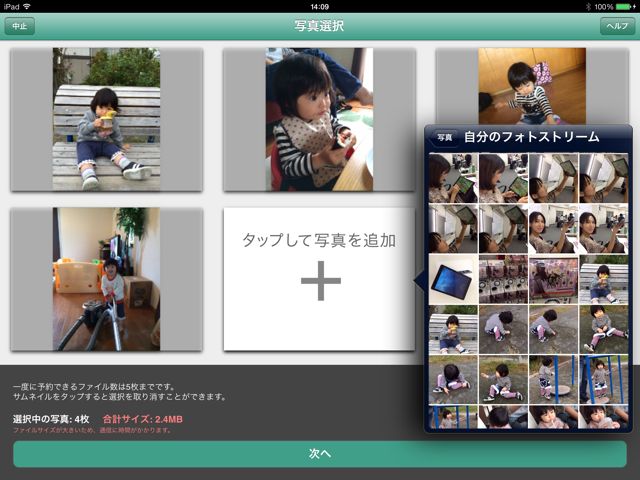Viewport: 640px width, 480px height.
Task: Click the タップして写真を追加 text
Action: pyautogui.click(x=319, y=240)
